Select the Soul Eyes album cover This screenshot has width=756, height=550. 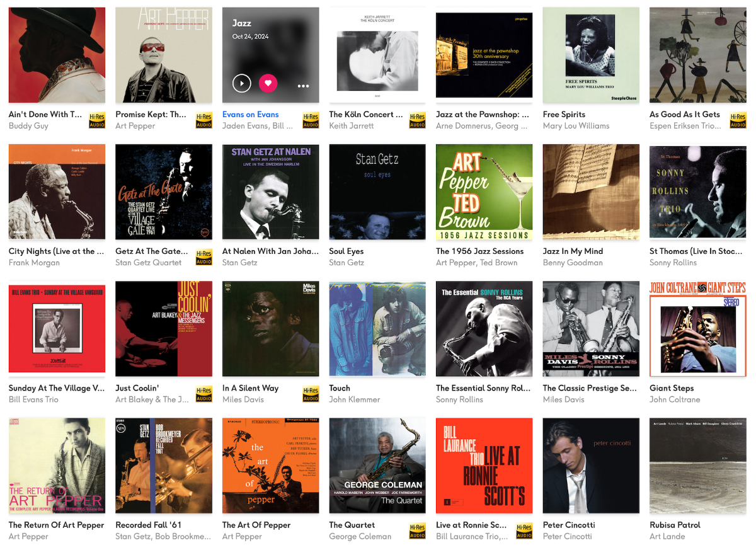click(377, 192)
